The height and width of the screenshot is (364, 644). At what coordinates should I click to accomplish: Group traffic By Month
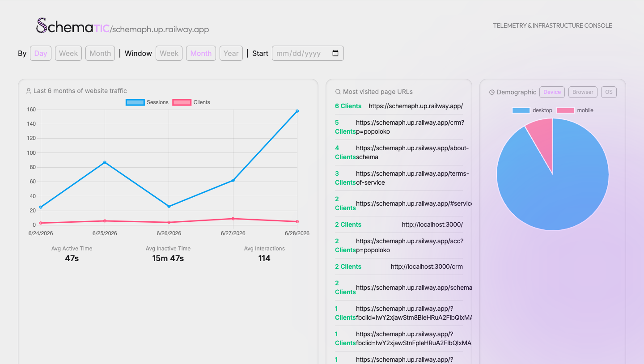[x=100, y=53]
